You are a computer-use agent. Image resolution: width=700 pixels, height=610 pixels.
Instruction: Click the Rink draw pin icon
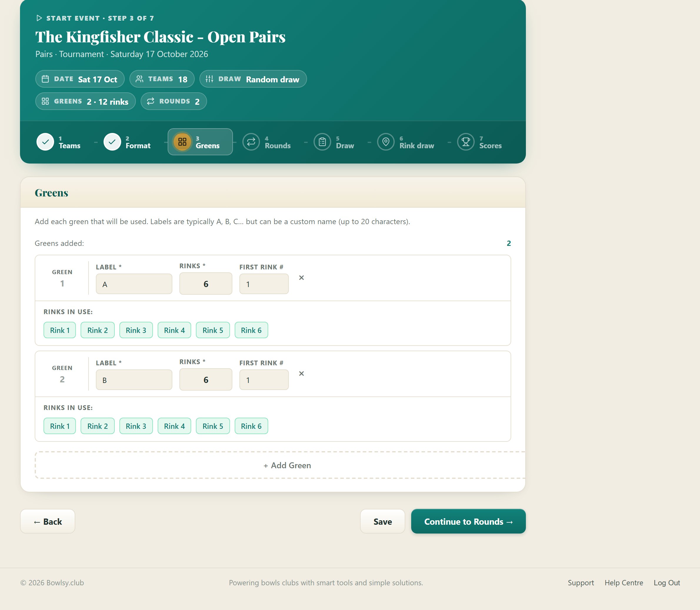tap(386, 142)
